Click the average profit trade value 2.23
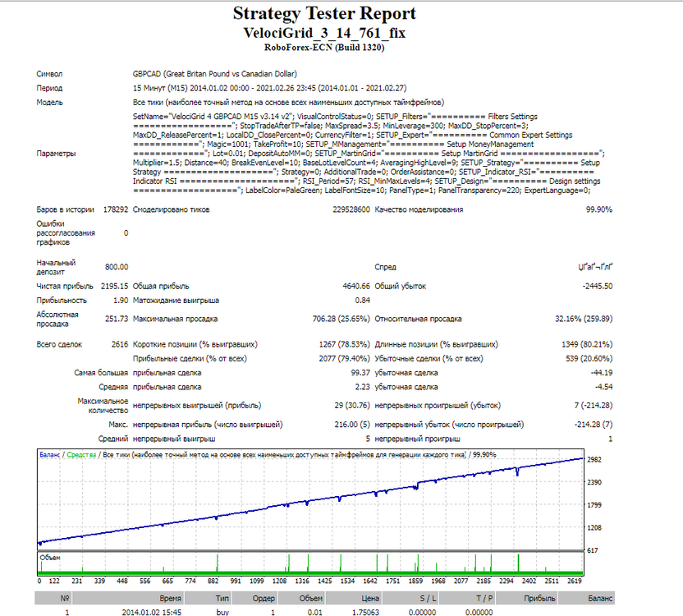The width and height of the screenshot is (683, 616). coord(362,387)
